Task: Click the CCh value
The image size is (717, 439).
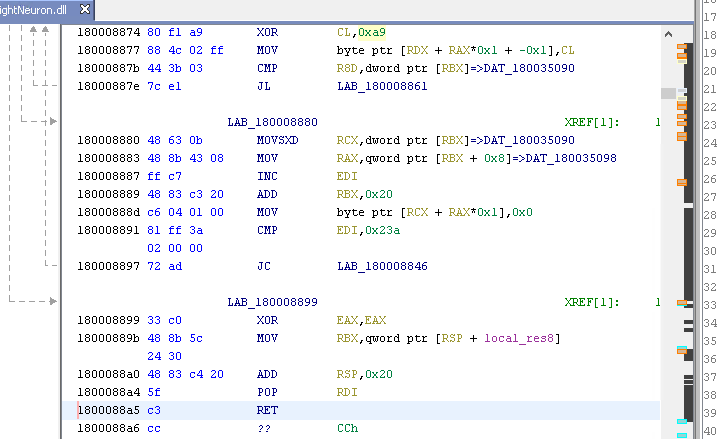Action: [348, 428]
